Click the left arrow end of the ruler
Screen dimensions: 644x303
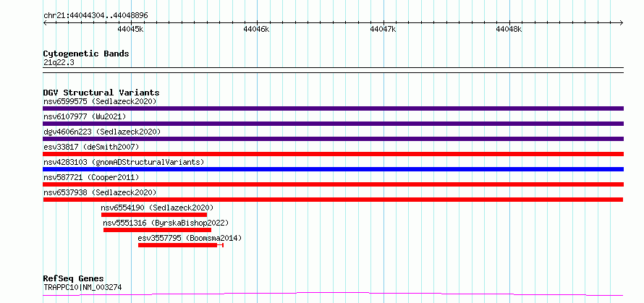[x=45, y=23]
